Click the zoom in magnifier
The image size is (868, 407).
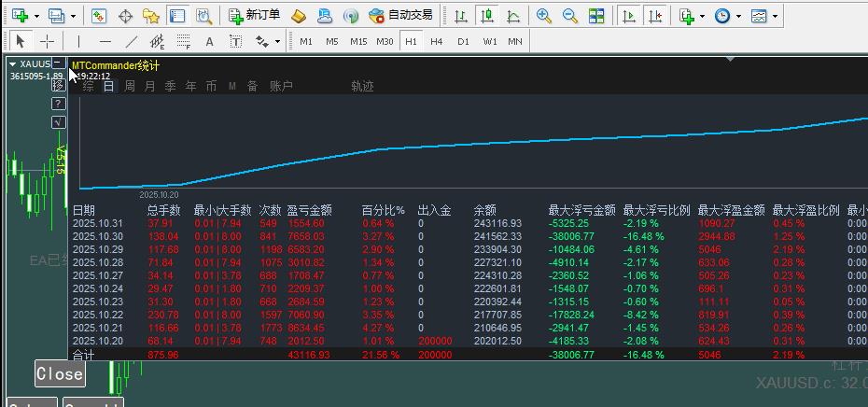coord(544,16)
